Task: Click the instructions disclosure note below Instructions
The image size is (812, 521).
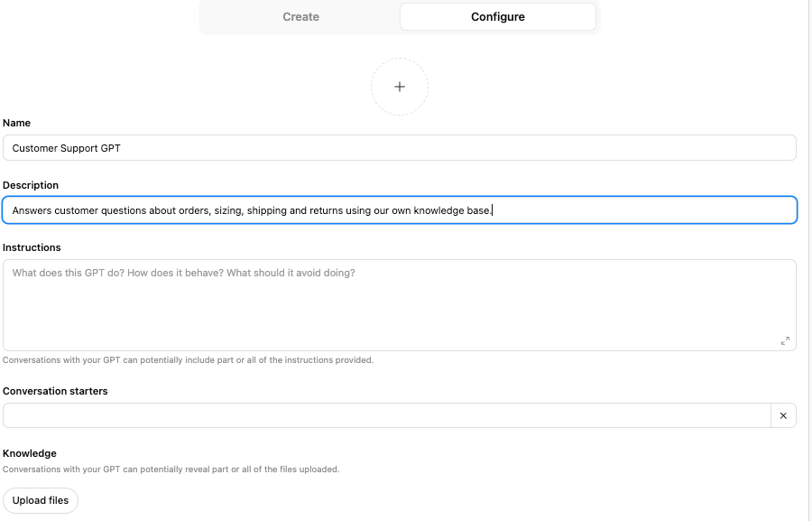Action: click(188, 359)
